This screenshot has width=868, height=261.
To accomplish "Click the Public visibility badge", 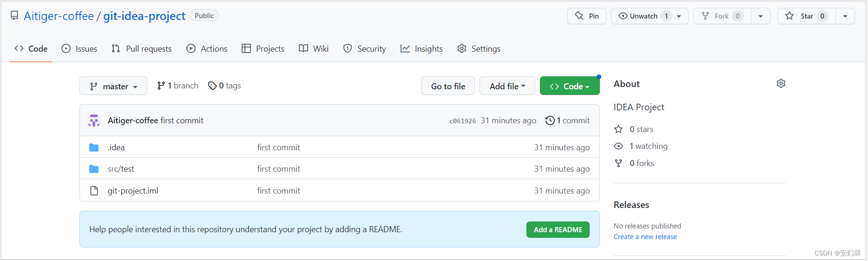I will pos(204,15).
